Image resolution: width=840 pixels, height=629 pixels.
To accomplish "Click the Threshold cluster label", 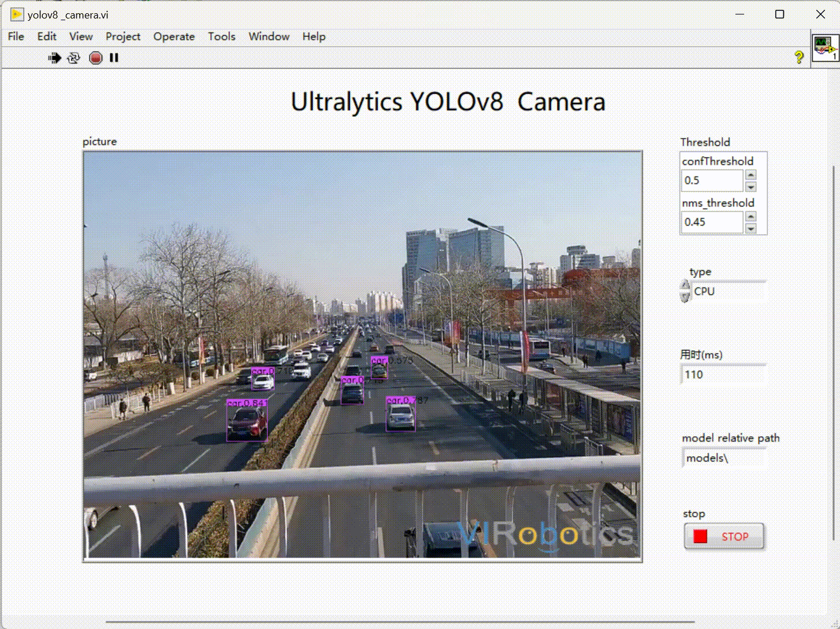I will [x=705, y=142].
